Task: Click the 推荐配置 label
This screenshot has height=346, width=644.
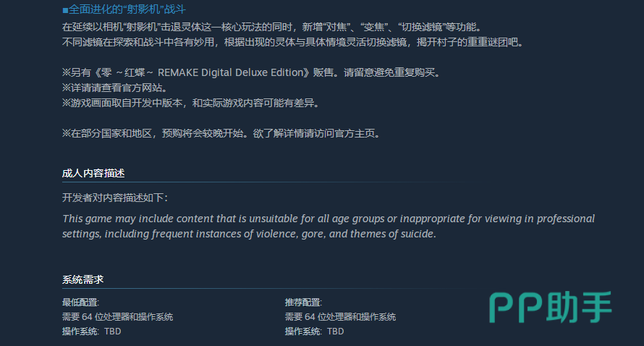Action: tap(303, 303)
